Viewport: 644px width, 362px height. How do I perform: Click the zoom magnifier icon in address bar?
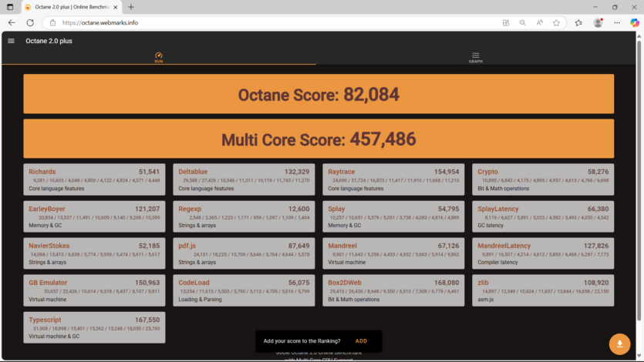coord(522,23)
